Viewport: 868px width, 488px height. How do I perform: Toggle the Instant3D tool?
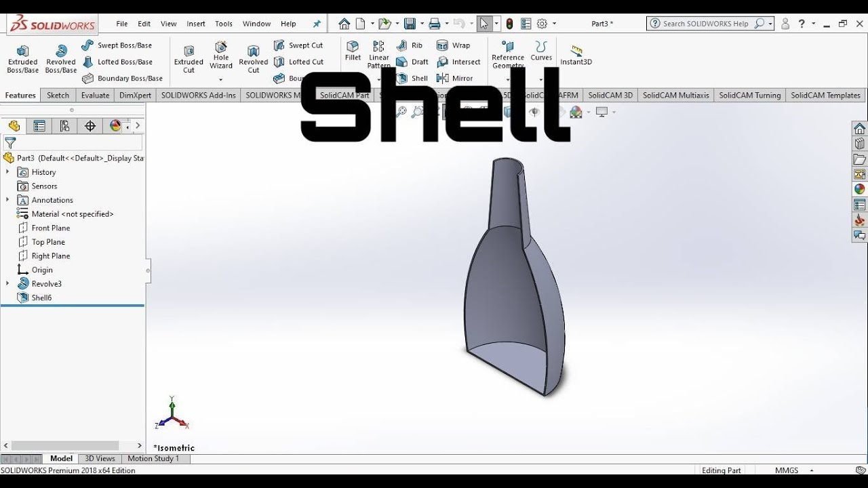pos(576,55)
